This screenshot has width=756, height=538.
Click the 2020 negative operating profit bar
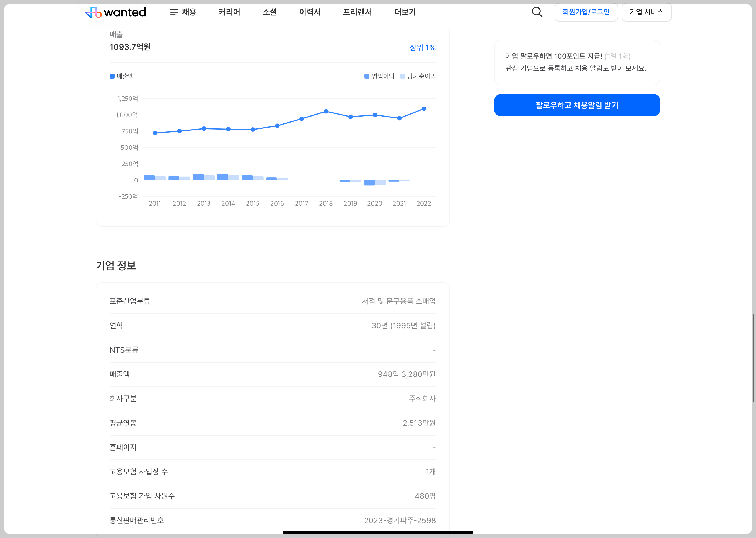point(369,183)
